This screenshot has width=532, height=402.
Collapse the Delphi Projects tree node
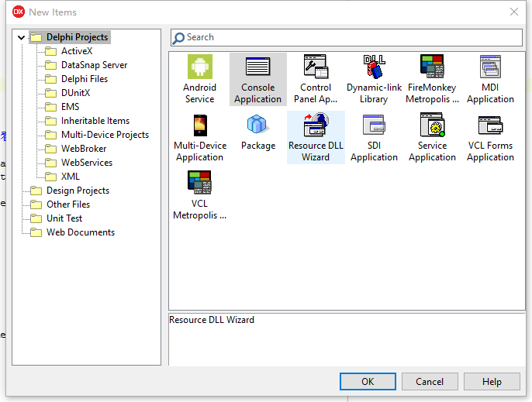click(22, 38)
